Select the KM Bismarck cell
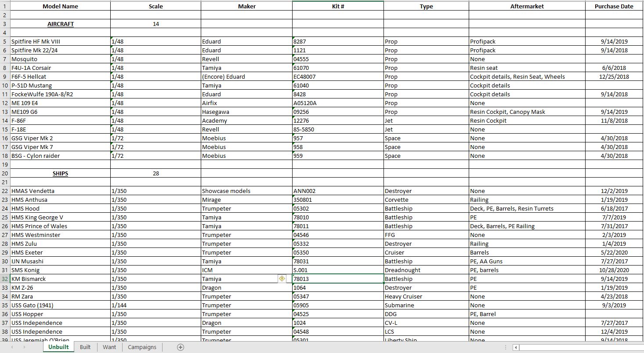 point(60,279)
